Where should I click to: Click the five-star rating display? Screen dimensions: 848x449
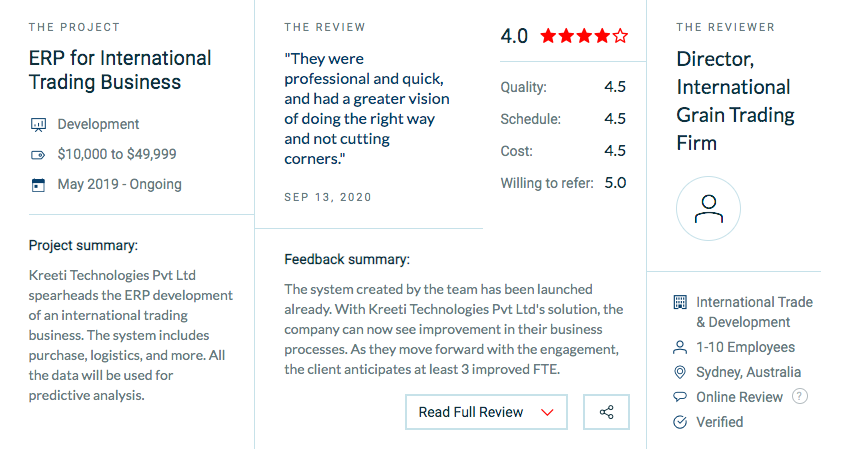coord(584,36)
